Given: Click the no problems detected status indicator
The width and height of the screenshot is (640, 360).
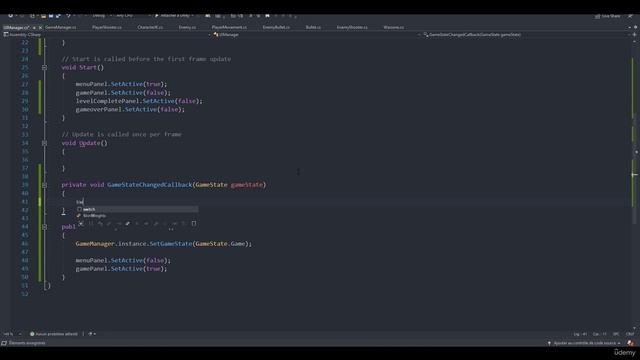Looking at the screenshot, I should [x=53, y=334].
